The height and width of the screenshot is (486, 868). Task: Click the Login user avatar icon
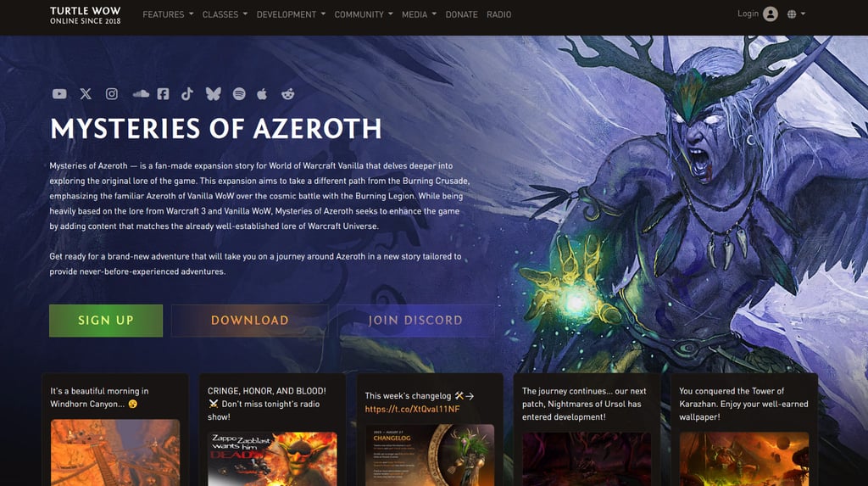770,14
